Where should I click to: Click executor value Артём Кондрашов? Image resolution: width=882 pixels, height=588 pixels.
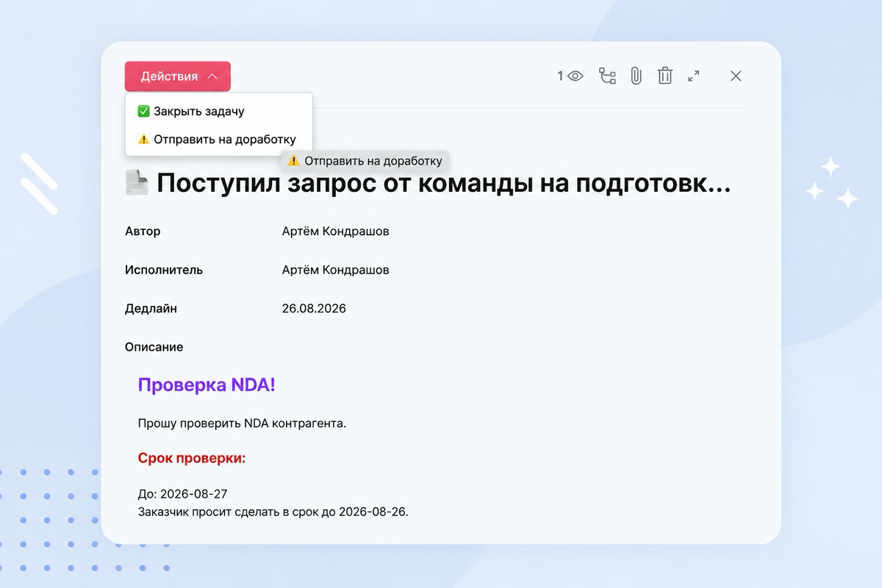coord(335,270)
